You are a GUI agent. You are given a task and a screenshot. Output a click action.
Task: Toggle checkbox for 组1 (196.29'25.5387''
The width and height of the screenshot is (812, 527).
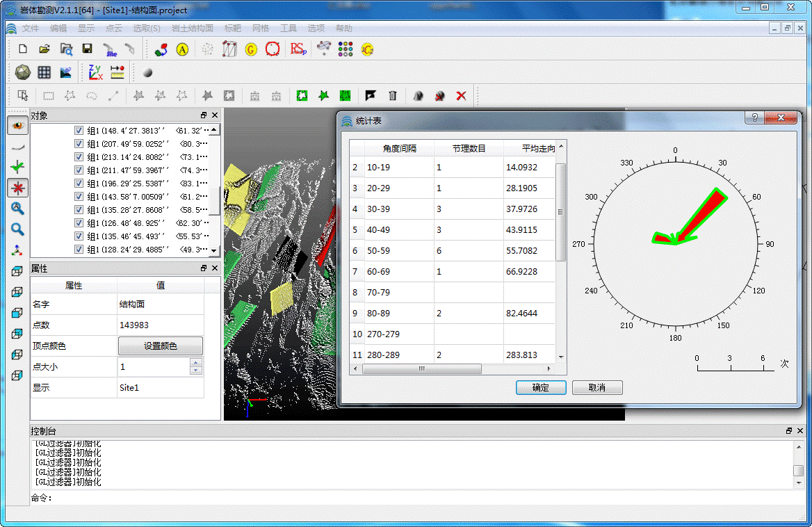tap(79, 184)
